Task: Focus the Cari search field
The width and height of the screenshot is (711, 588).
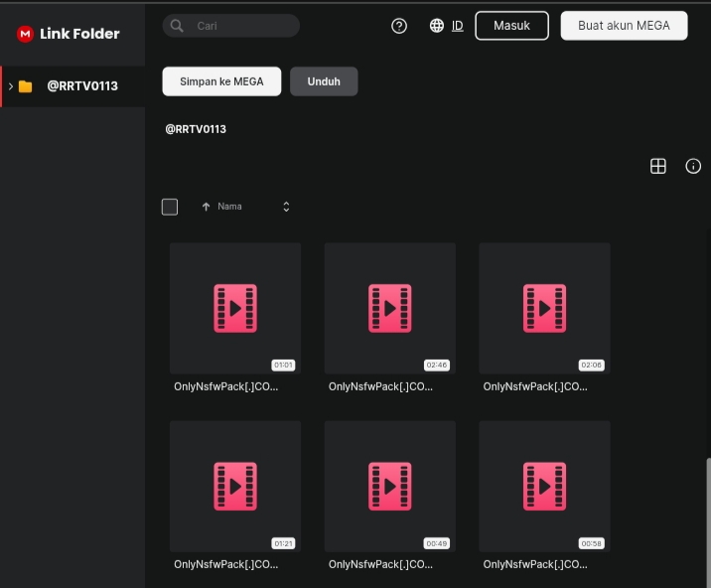Action: coord(231,26)
